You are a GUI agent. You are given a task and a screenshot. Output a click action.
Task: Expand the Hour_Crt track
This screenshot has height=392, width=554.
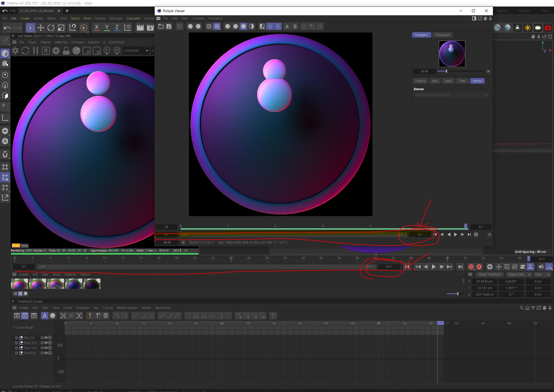click(x=16, y=343)
